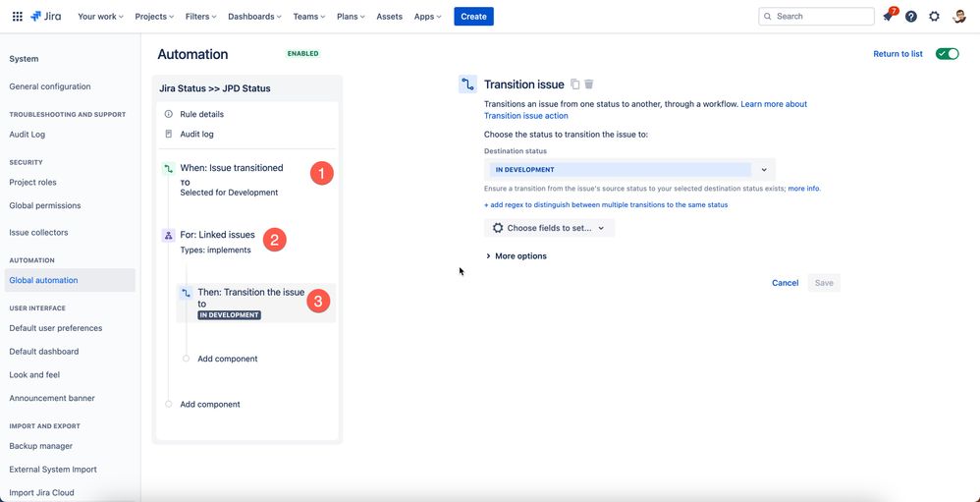
Task: Open the Your work menu
Action: tap(100, 17)
